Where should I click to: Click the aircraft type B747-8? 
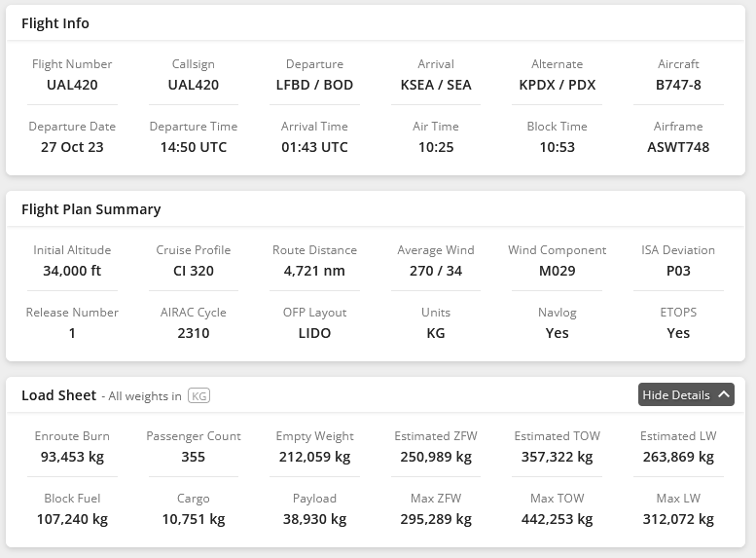(x=678, y=85)
